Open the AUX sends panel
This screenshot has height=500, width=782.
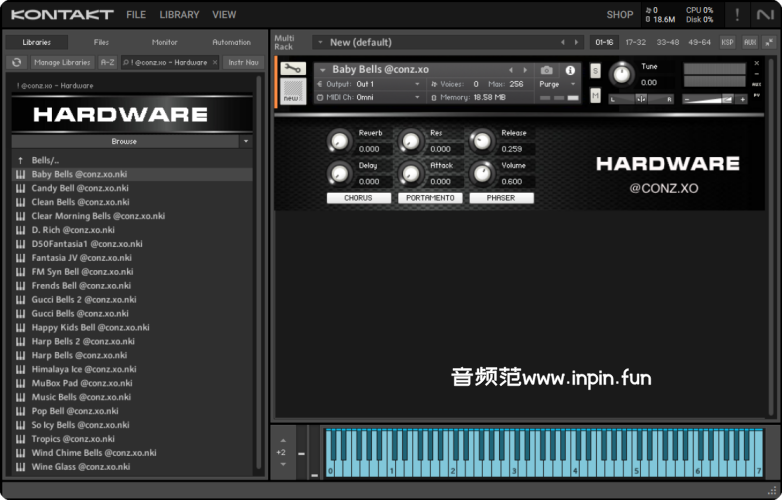[x=749, y=42]
